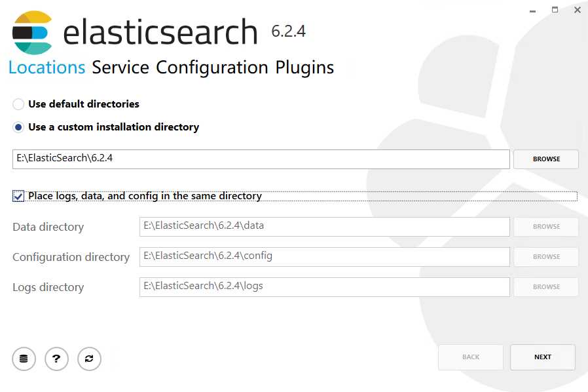The height and width of the screenshot is (392, 588).
Task: Click the Data directory path field
Action: (x=324, y=226)
